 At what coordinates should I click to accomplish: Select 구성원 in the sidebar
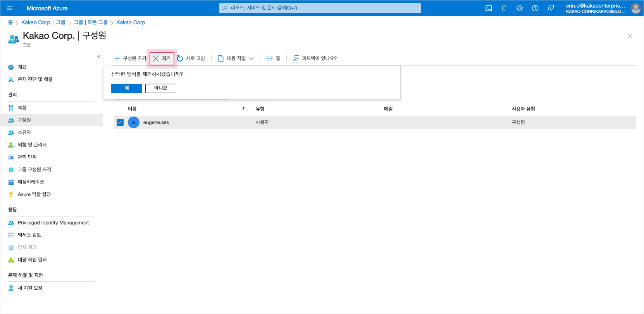(52, 120)
